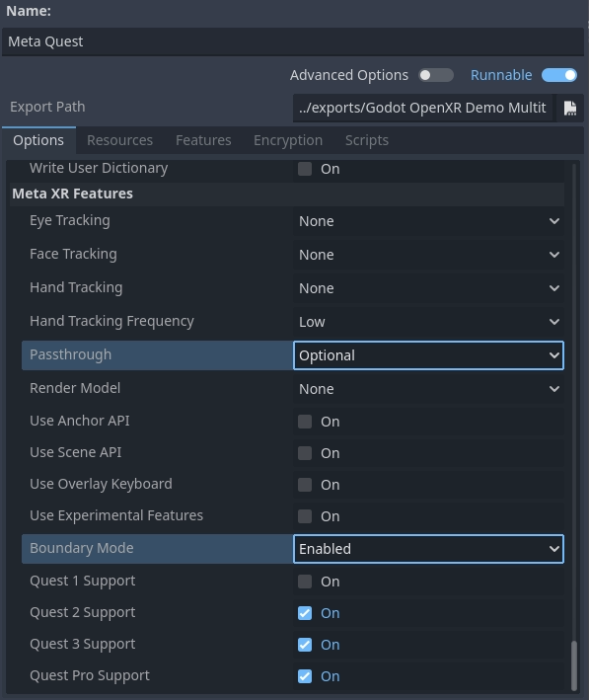Open Hand Tracking Frequency dropdown
Image resolution: width=589 pixels, height=700 pixels.
428,322
